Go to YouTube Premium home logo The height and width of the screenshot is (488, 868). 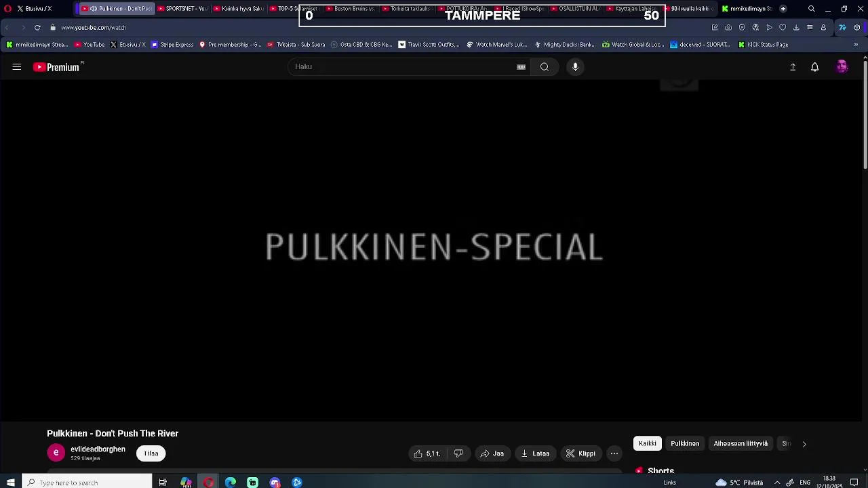click(58, 67)
